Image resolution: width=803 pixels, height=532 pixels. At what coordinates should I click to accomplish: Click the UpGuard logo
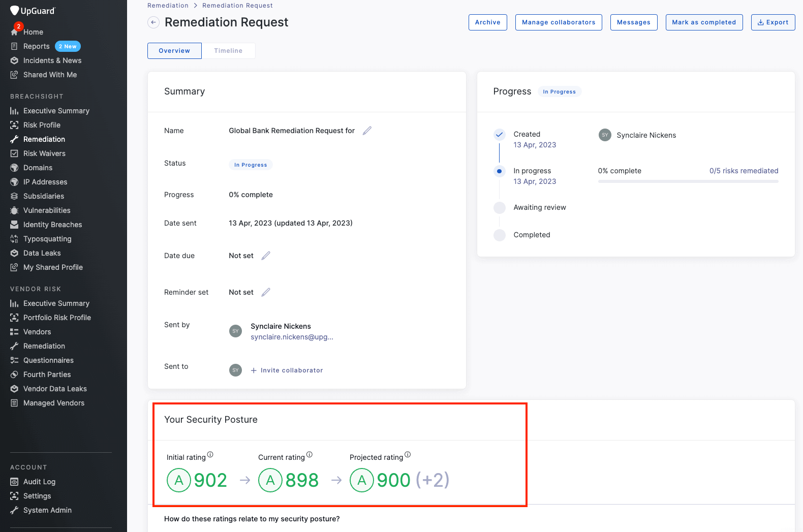[33, 11]
